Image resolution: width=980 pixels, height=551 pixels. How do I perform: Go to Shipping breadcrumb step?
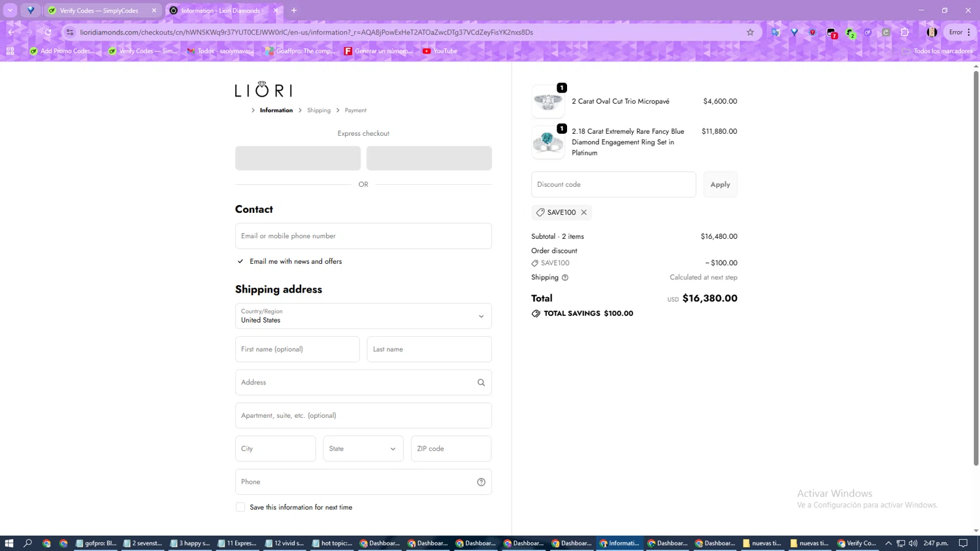[319, 110]
